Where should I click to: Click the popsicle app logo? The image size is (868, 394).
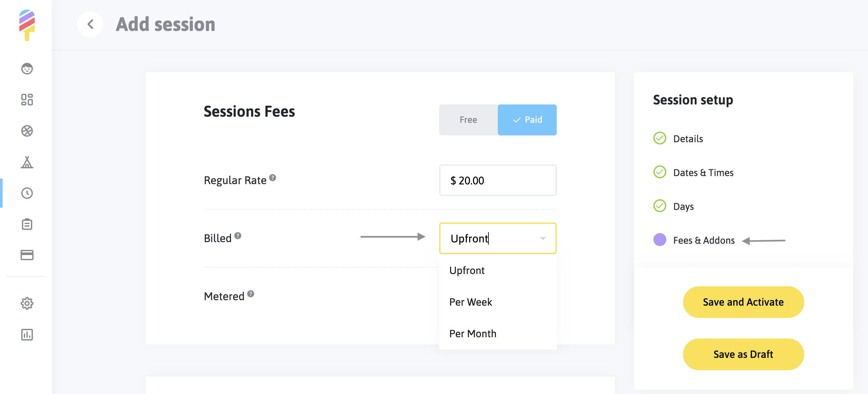27,25
